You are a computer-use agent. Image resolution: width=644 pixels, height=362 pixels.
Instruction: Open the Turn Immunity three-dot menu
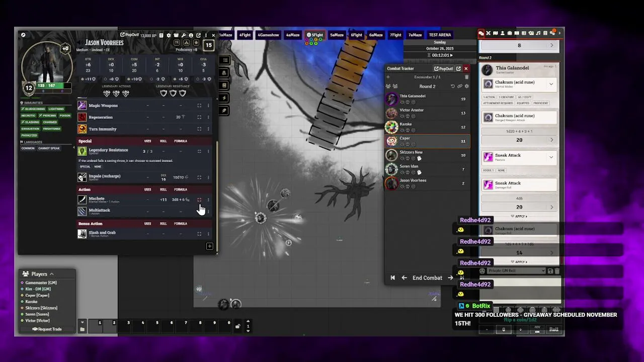[x=208, y=129]
